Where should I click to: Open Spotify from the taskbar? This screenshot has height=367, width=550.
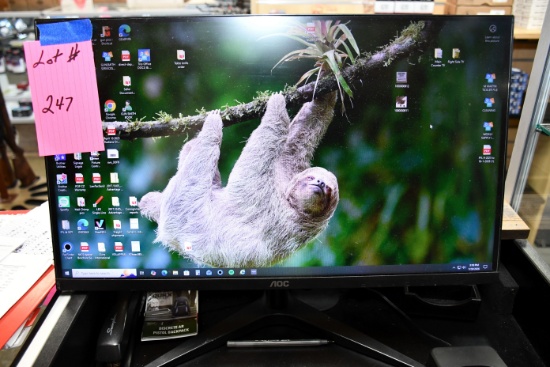(x=232, y=272)
